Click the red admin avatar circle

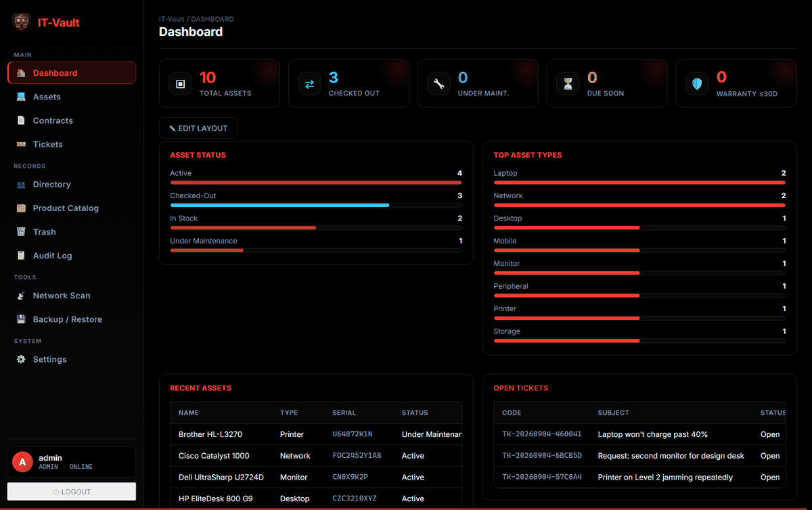tap(22, 462)
